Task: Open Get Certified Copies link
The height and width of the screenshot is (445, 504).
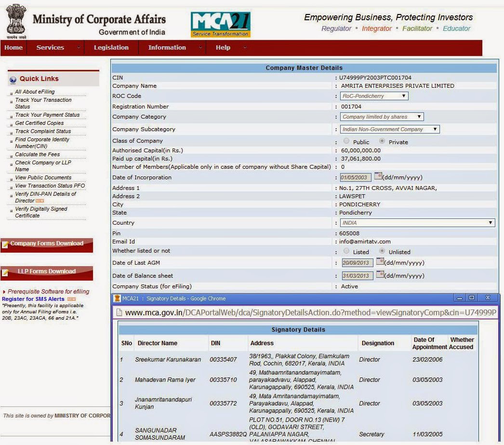Action: (39, 123)
